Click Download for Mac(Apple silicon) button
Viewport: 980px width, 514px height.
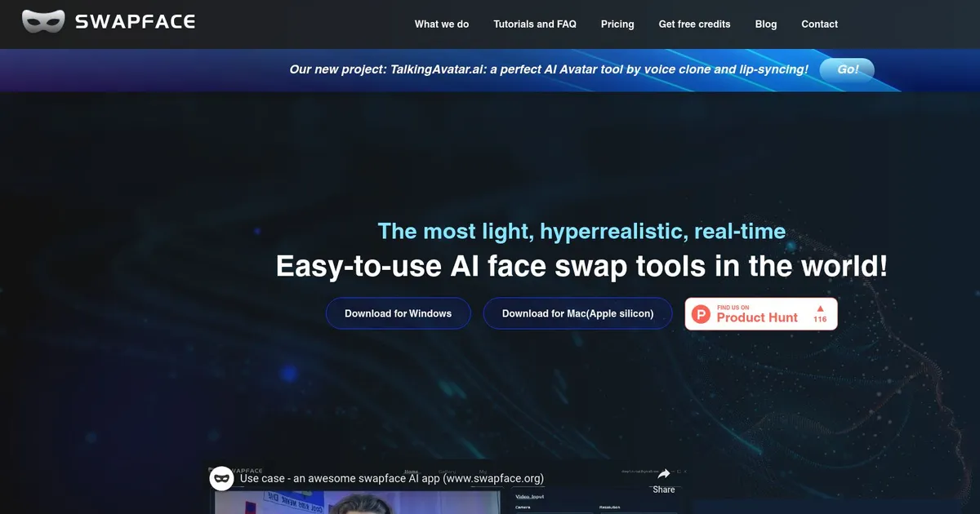click(578, 313)
